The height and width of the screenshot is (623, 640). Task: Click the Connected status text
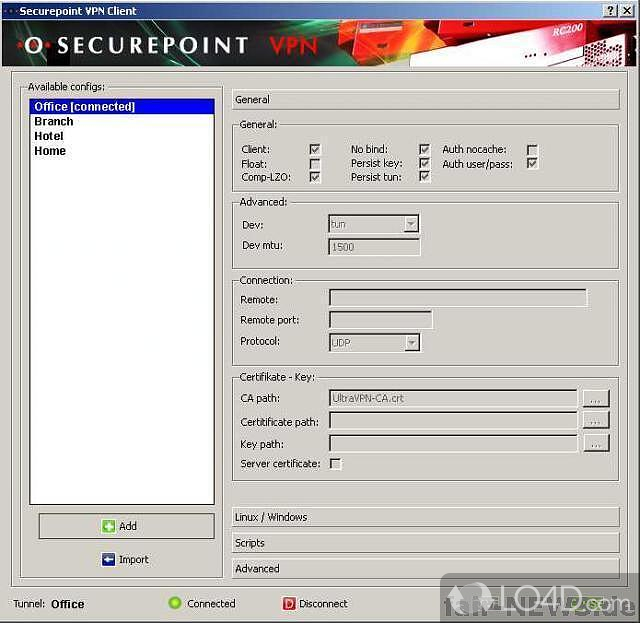[211, 603]
